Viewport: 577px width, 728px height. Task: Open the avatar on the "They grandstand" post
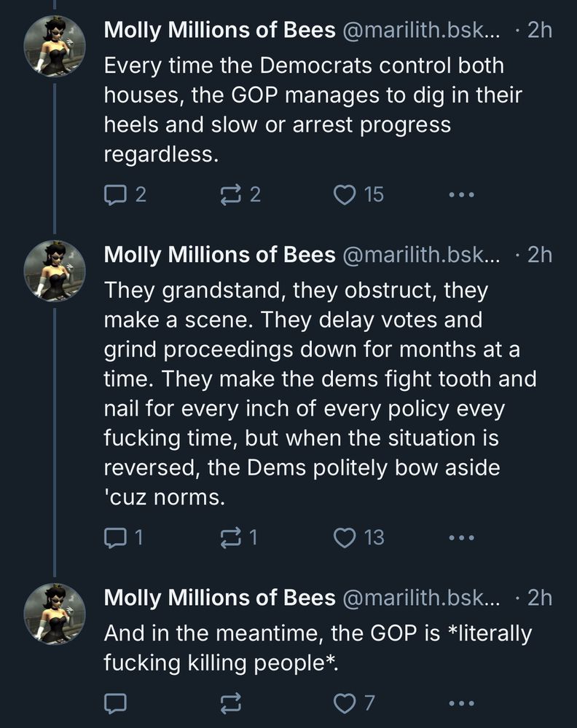55,271
